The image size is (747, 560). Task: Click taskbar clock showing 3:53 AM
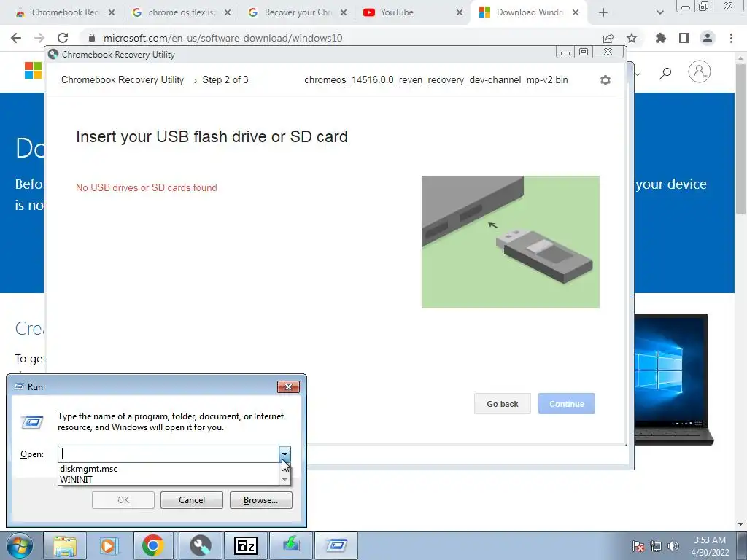click(x=709, y=546)
